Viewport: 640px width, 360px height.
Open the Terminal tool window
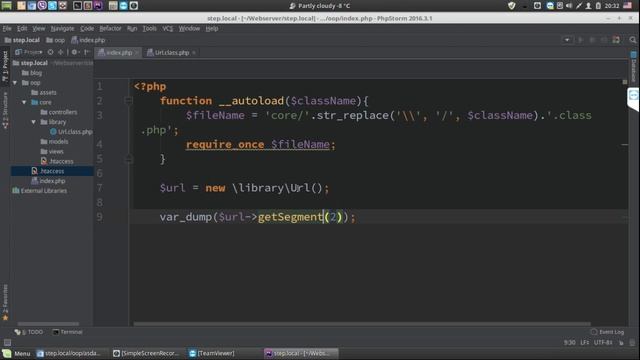(68, 332)
